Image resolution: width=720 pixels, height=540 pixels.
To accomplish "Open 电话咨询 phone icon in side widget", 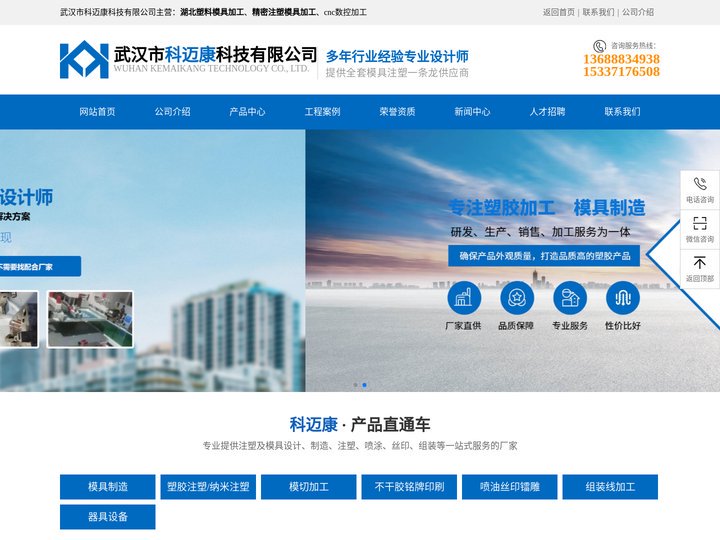I will point(700,184).
